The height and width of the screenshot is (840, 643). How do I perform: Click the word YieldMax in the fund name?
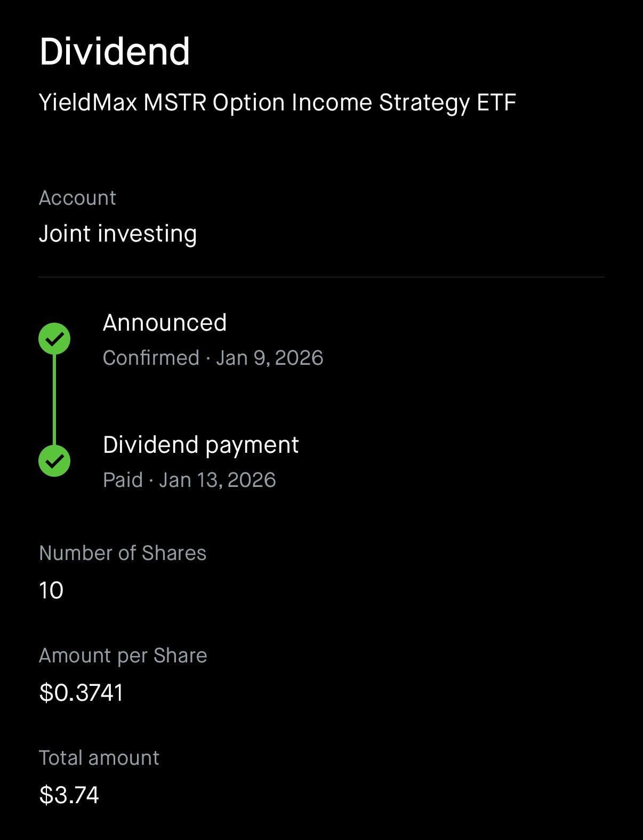pos(88,102)
